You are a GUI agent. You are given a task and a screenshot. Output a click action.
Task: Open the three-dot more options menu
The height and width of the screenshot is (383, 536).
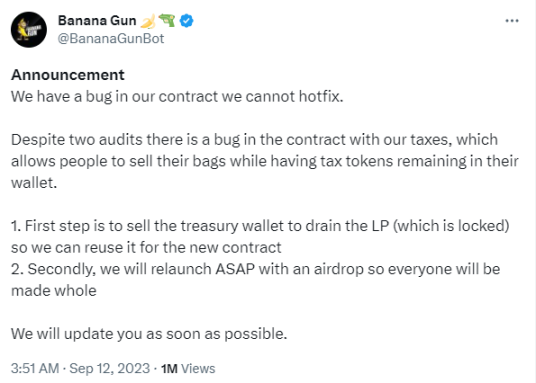(x=512, y=21)
